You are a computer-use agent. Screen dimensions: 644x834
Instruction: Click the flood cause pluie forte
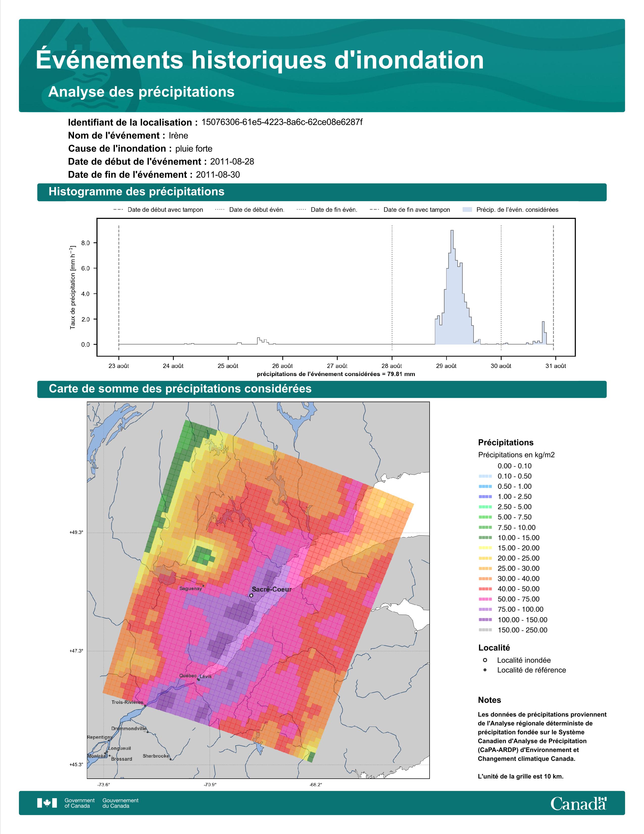[194, 149]
